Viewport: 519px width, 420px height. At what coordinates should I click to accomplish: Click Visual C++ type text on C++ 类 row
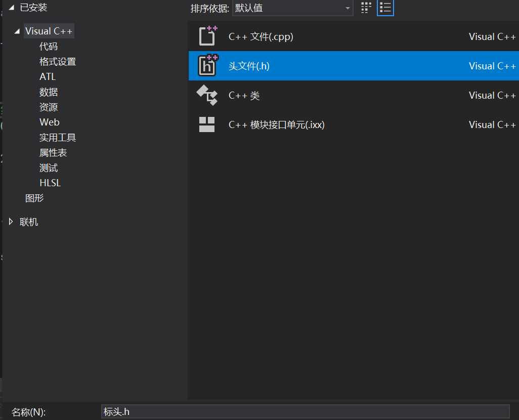[x=492, y=96]
